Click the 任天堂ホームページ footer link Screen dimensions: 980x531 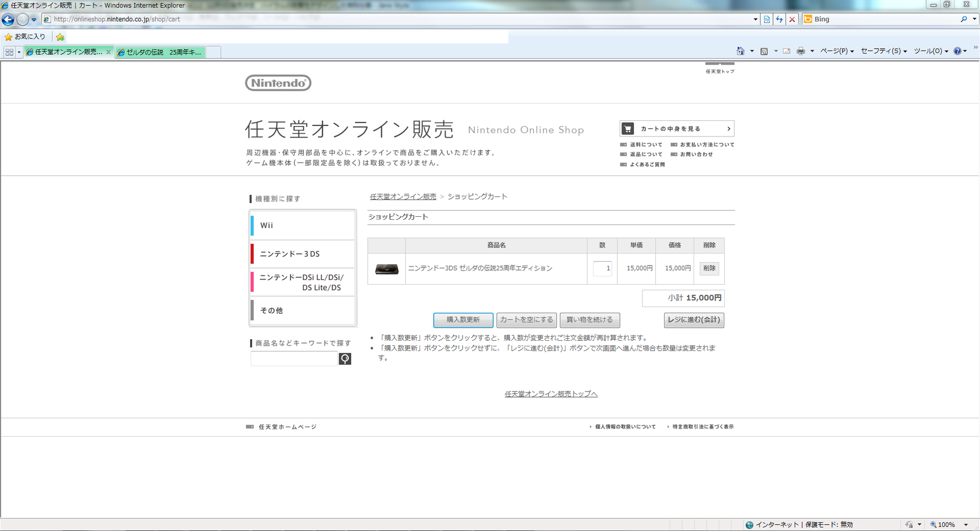tap(281, 427)
